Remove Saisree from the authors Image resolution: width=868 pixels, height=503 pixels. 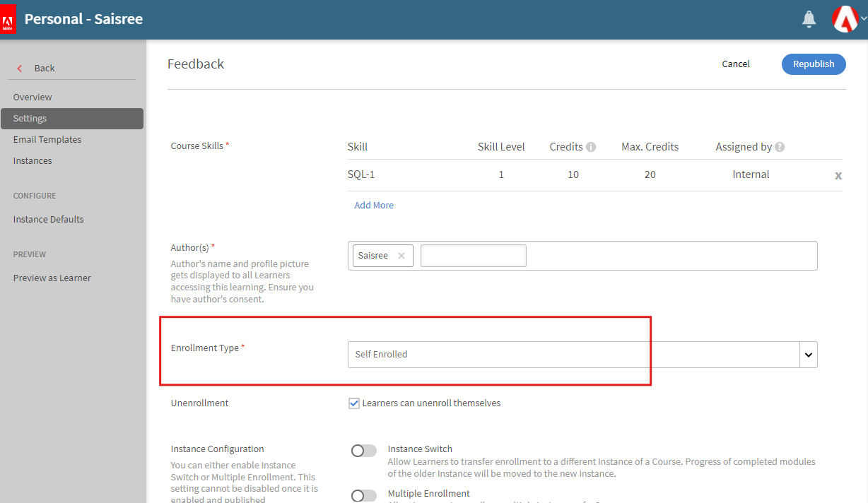click(x=401, y=256)
